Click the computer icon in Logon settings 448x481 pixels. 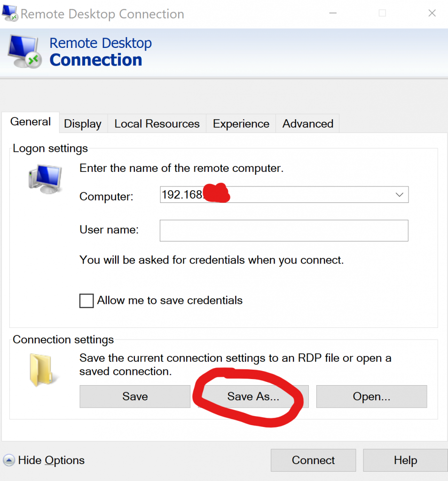(46, 179)
